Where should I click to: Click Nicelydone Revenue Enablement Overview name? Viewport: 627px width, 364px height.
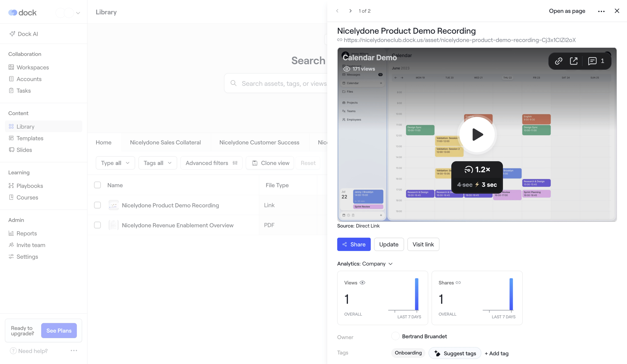(x=178, y=225)
